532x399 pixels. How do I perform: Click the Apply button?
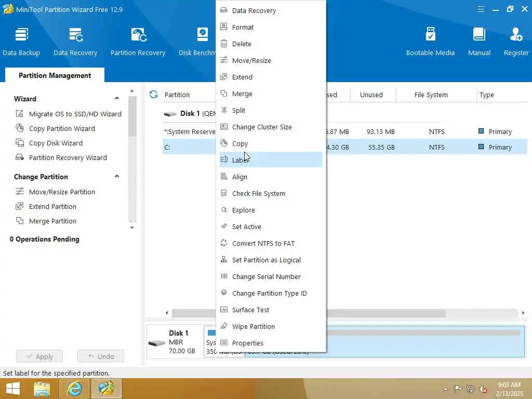[39, 356]
